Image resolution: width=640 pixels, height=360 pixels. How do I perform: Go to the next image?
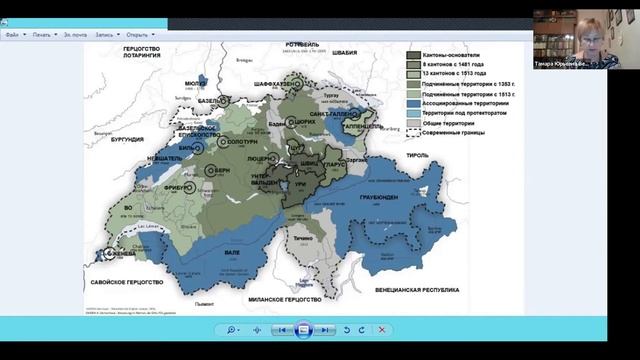point(325,330)
